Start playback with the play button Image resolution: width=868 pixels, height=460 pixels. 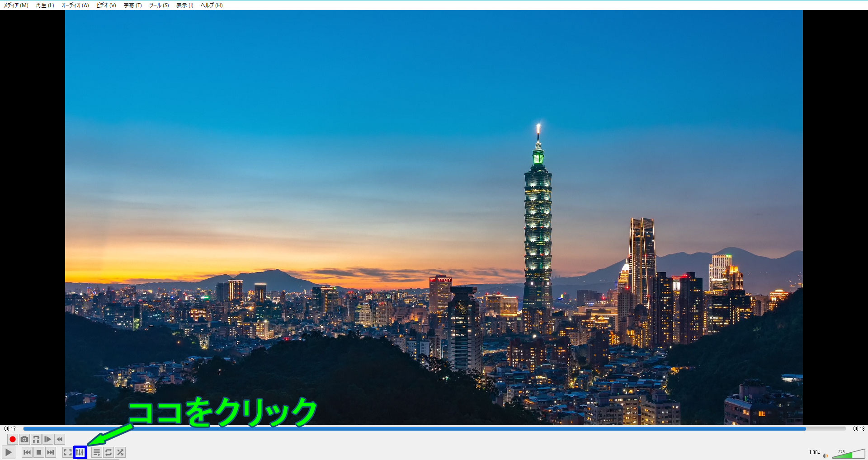[9, 452]
